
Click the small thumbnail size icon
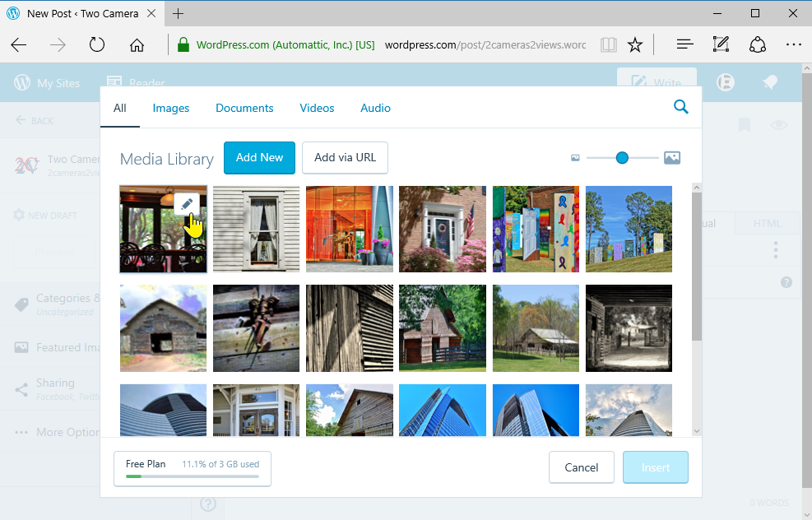pos(576,158)
